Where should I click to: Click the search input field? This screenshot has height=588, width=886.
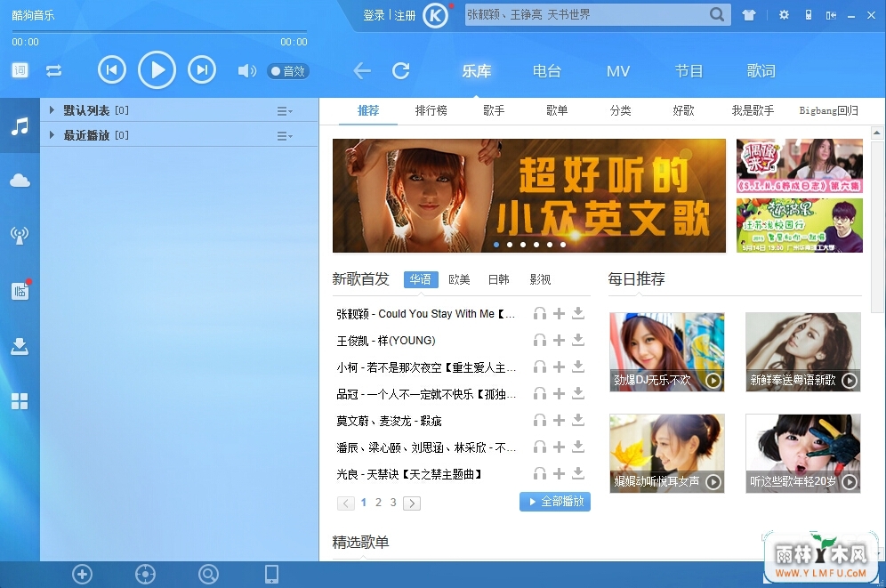(x=586, y=15)
